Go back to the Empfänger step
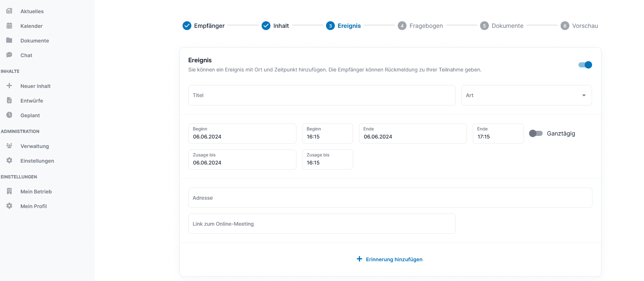Screen dimensions: 644x281 tap(203, 26)
